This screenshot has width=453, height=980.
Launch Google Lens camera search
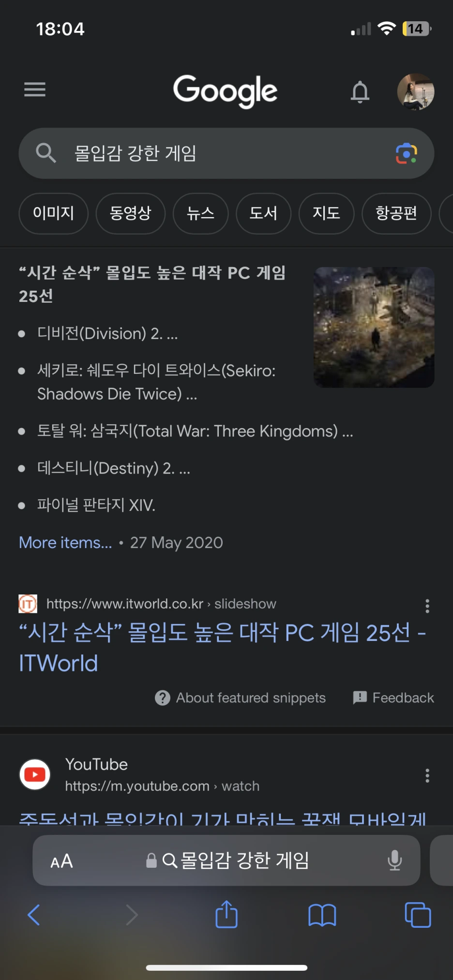(407, 153)
